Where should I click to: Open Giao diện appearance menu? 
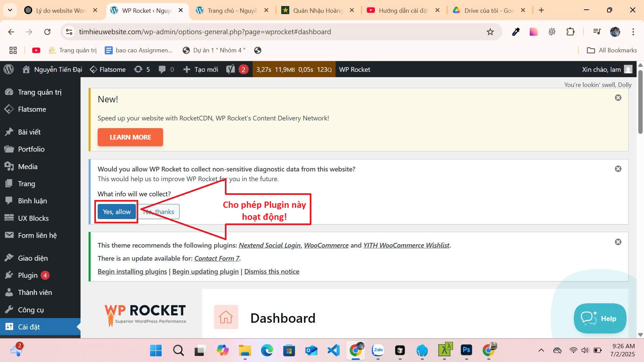pyautogui.click(x=40, y=258)
